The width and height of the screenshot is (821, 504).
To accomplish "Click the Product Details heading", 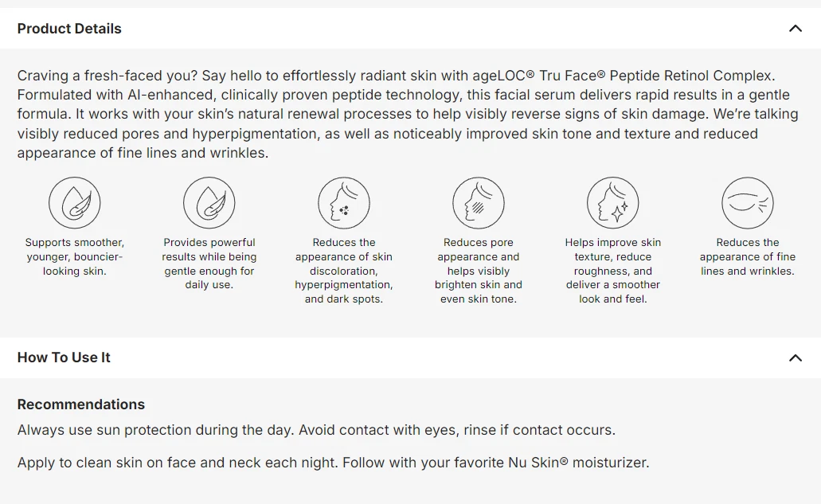I will pyautogui.click(x=69, y=29).
